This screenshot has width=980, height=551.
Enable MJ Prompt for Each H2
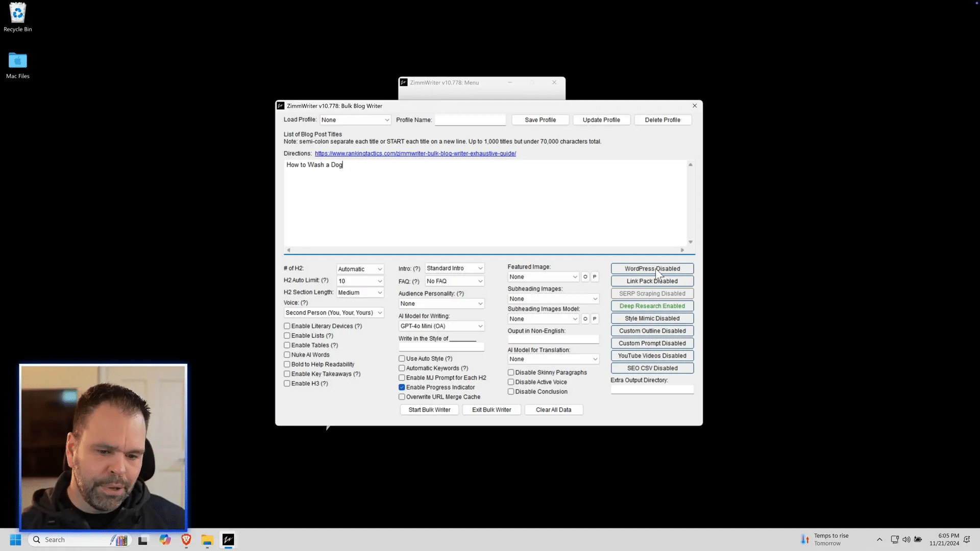(402, 378)
